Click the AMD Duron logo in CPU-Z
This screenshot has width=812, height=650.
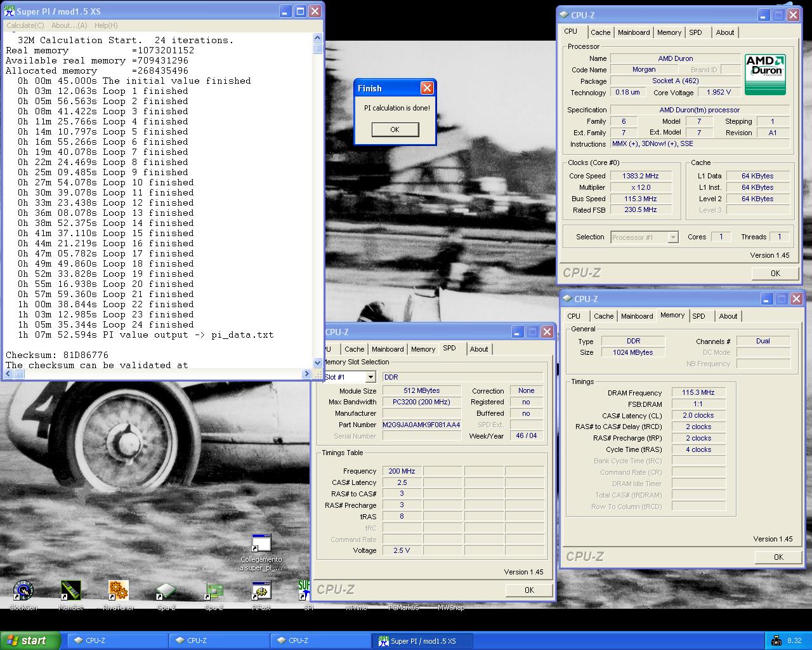pyautogui.click(x=765, y=74)
